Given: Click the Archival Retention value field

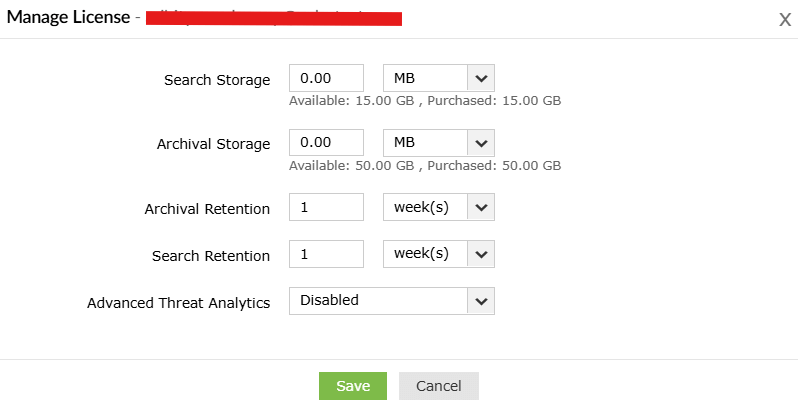Looking at the screenshot, I should pyautogui.click(x=326, y=207).
